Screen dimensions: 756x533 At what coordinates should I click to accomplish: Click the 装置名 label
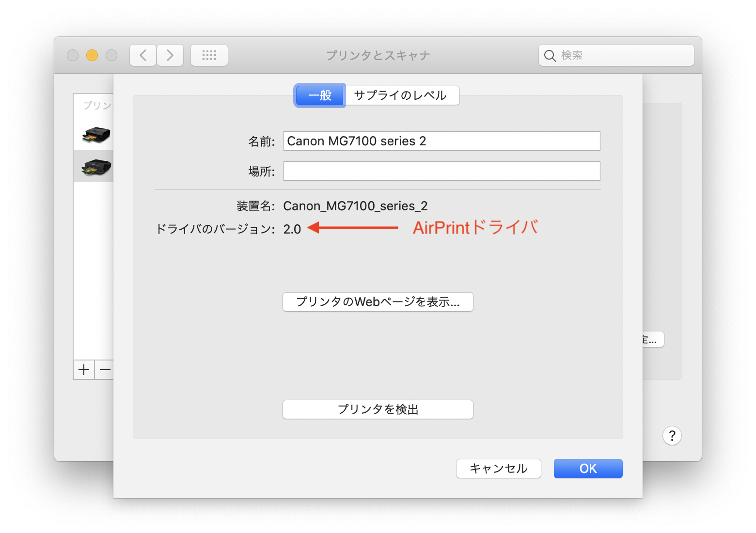[255, 206]
